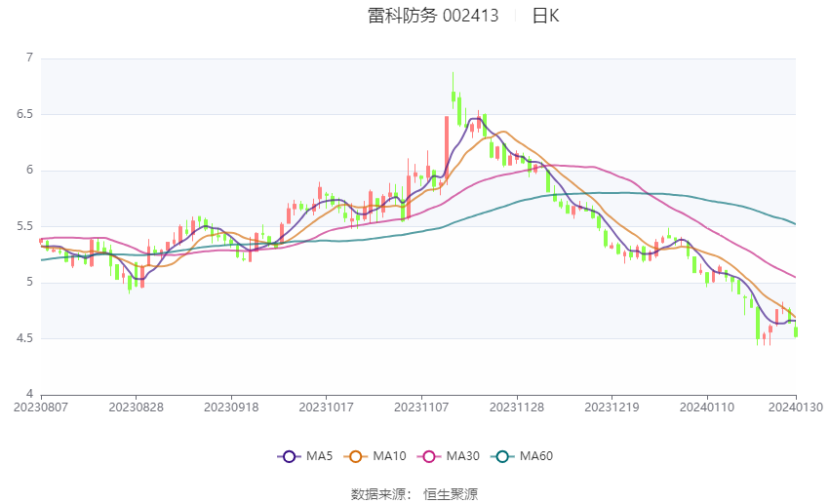Select the 20230828 date axis label
This screenshot has height=504, width=829.
point(136,407)
